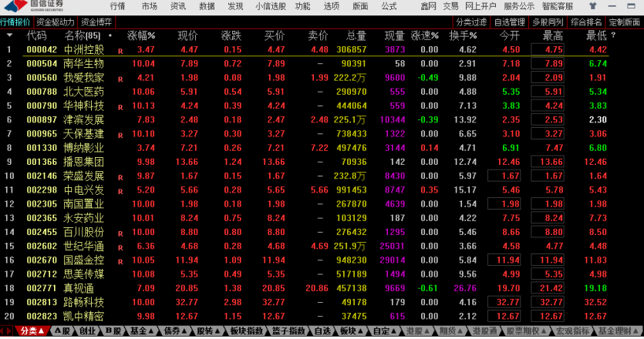This screenshot has height=339, width=644.
Task: Expand the 债券 dropdown tab
Action: pyautogui.click(x=175, y=331)
